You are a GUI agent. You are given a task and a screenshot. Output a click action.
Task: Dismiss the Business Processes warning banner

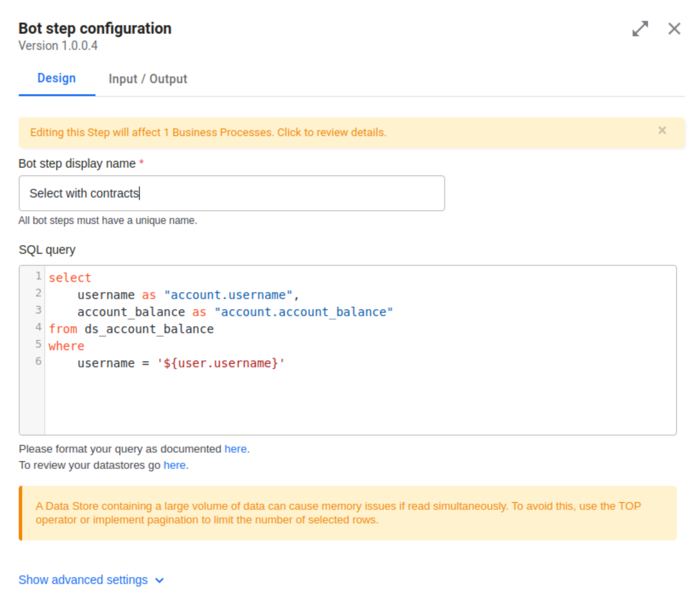click(662, 131)
